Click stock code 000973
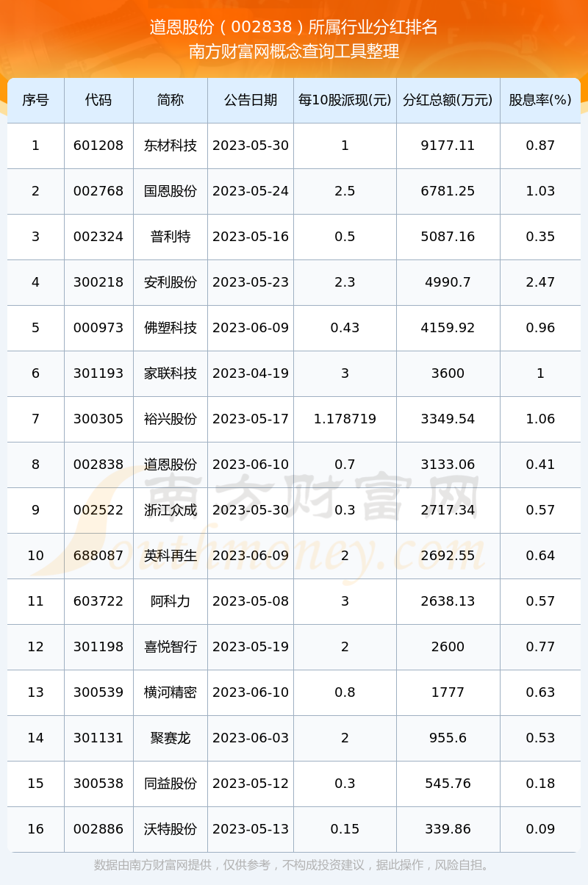Viewport: 588px width, 885px height. [98, 328]
